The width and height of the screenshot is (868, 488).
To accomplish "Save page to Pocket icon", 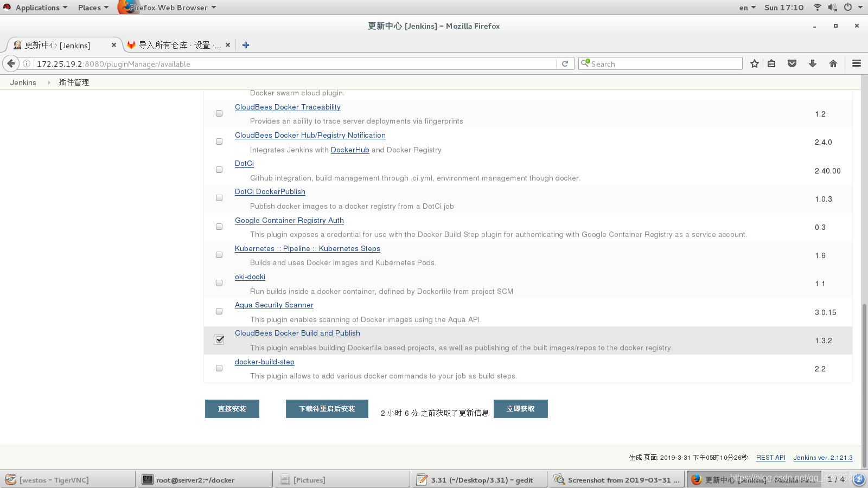I will click(792, 63).
